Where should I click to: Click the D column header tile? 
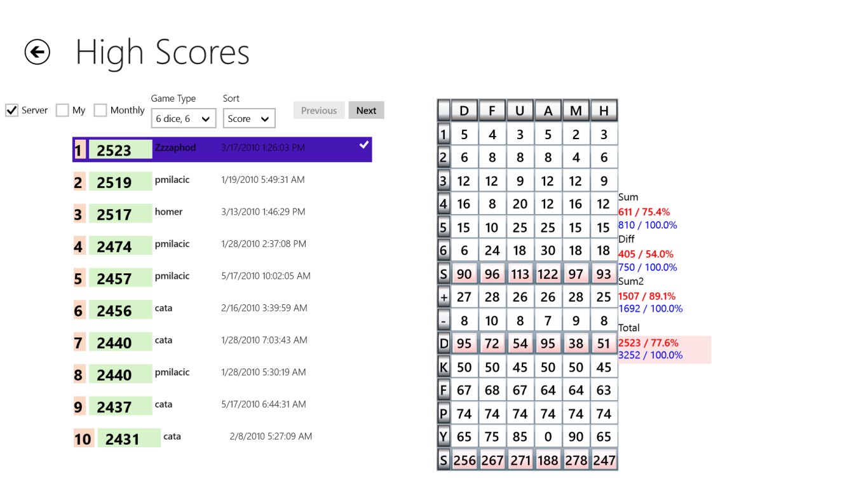(464, 111)
